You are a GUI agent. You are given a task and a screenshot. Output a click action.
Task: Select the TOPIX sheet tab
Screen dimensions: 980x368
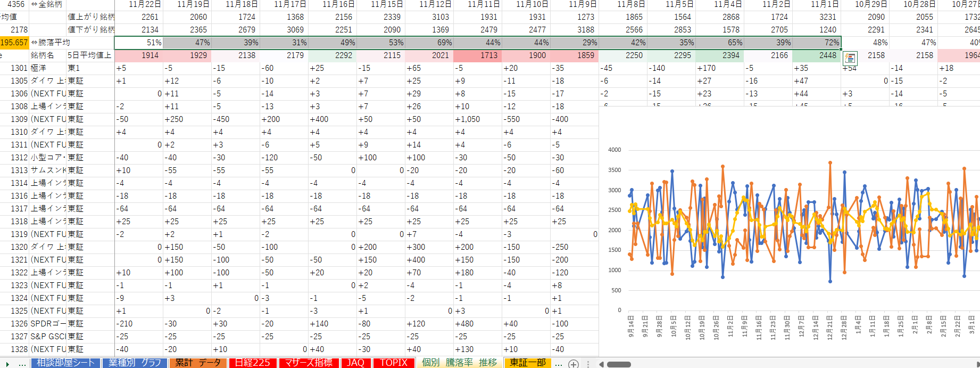[394, 363]
